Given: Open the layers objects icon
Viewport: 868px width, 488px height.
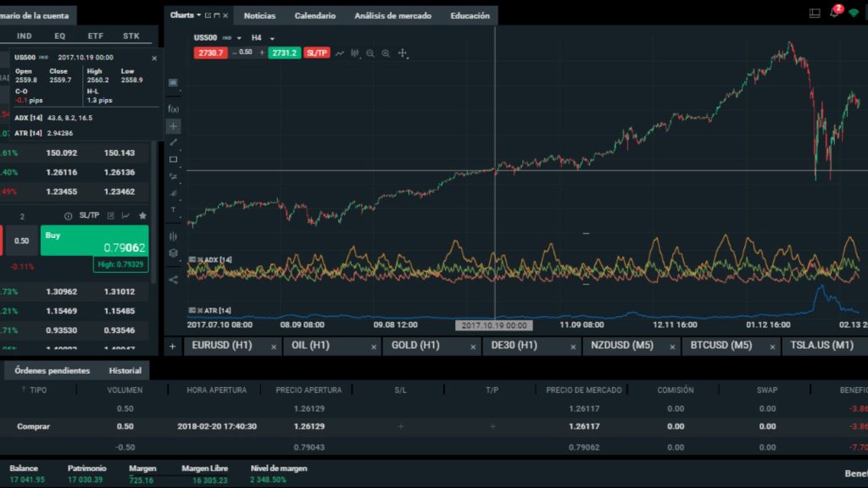Looking at the screenshot, I should tap(173, 253).
